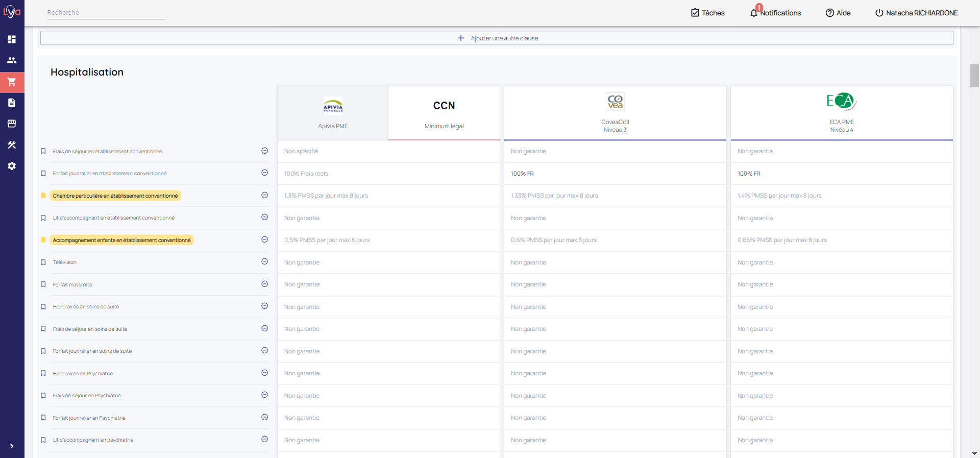This screenshot has height=458, width=980.
Task: Click into the Recherche search field
Action: point(106,13)
